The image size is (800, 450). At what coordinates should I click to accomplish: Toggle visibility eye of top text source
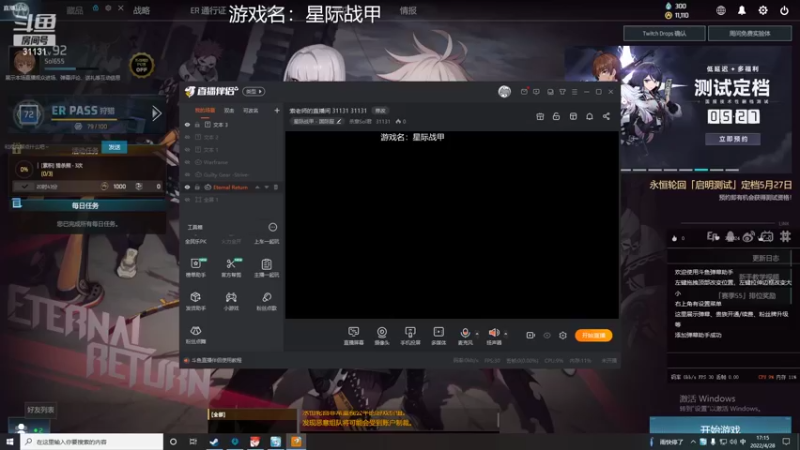[187, 124]
